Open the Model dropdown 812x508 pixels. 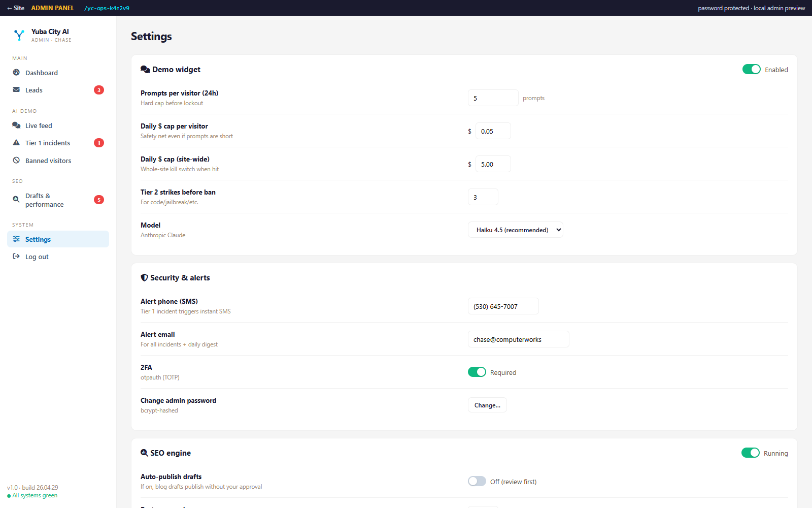[516, 230]
